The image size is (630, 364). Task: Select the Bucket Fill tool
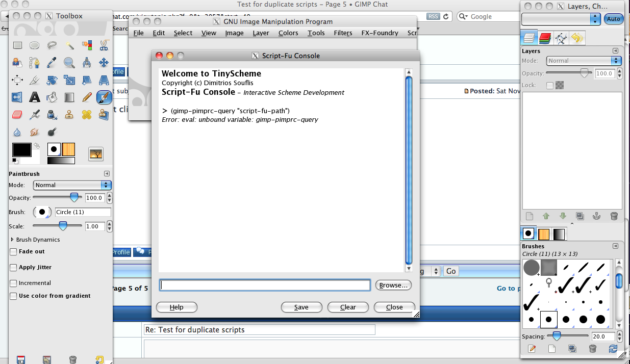click(52, 97)
